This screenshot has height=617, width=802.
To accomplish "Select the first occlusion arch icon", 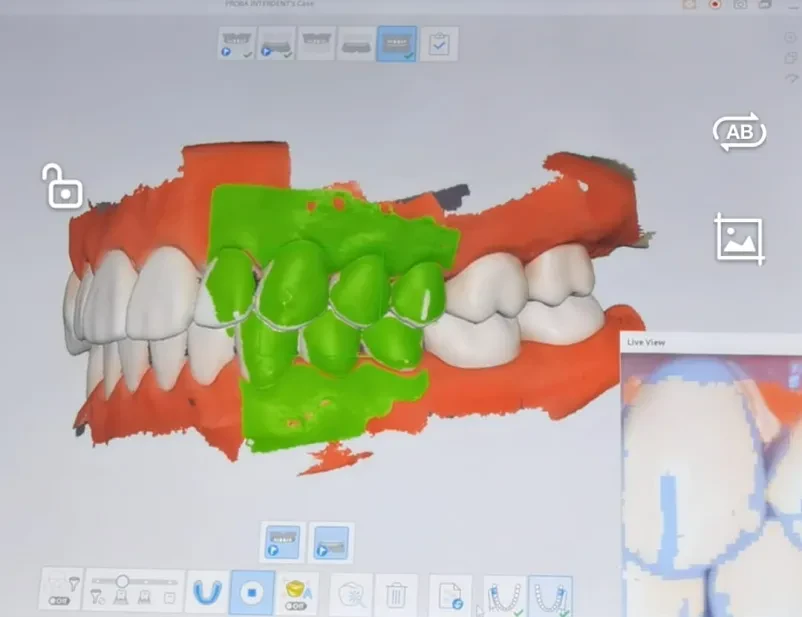I will click(504, 597).
